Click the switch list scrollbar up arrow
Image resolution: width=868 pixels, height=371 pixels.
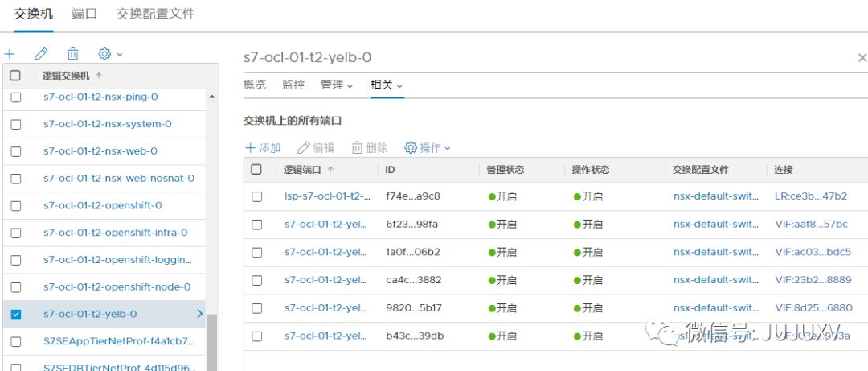click(x=212, y=97)
